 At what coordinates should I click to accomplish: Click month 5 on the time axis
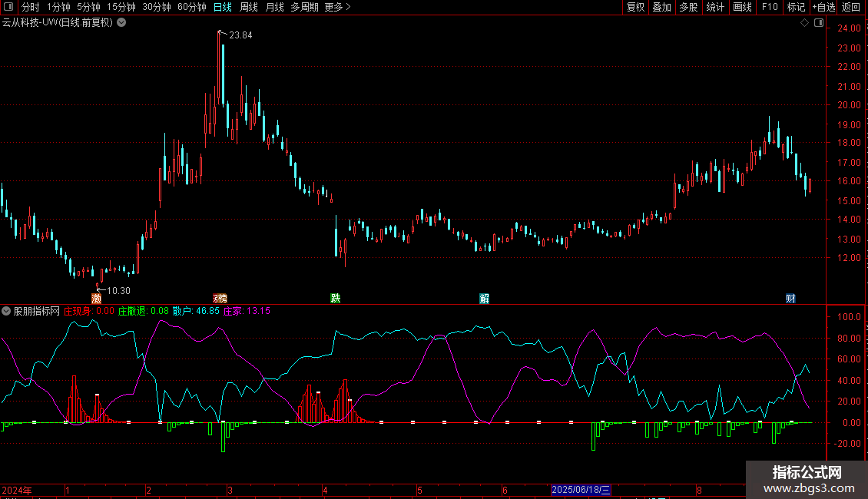419,490
